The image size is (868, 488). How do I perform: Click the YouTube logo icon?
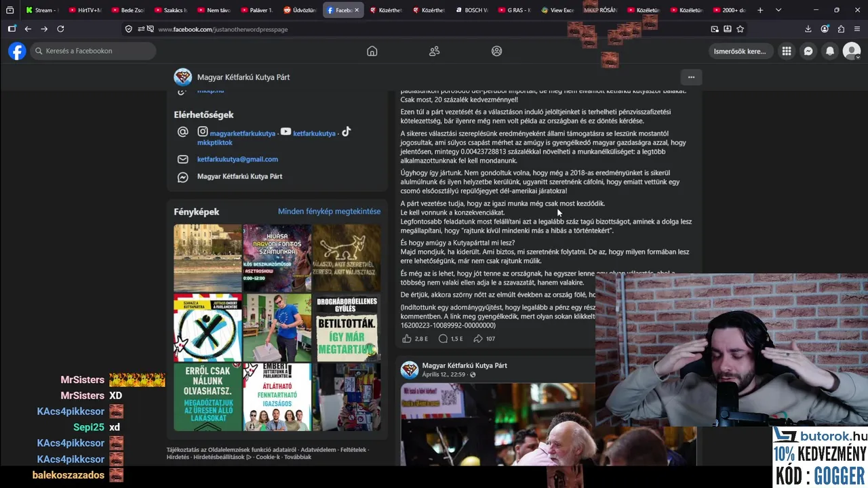point(286,131)
